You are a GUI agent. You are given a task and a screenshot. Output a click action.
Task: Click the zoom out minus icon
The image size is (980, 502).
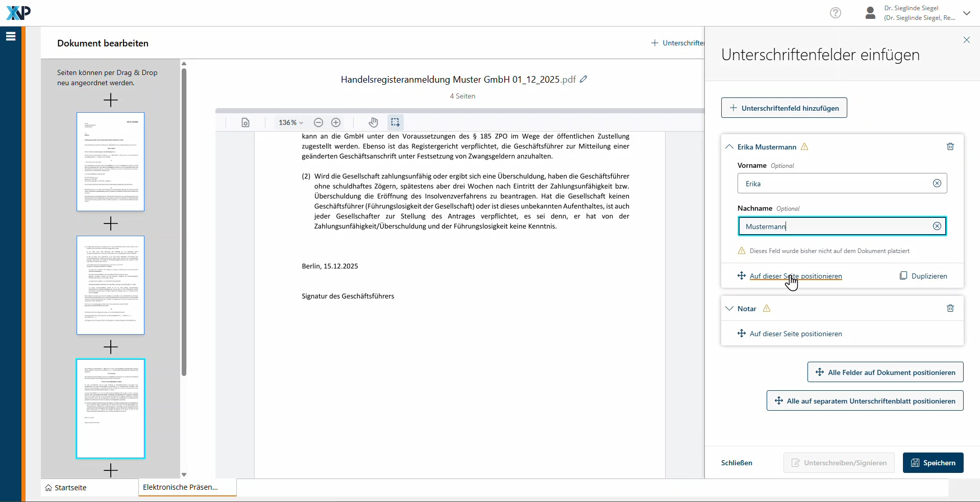click(x=318, y=122)
